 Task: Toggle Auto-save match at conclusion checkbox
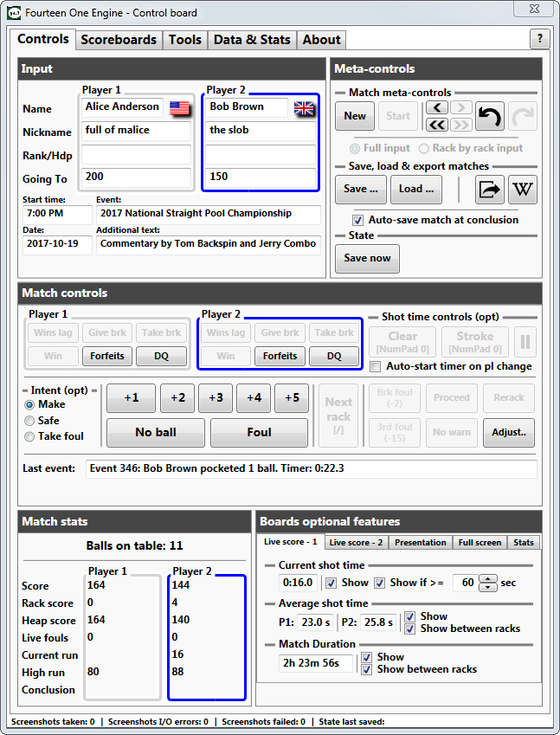(358, 220)
